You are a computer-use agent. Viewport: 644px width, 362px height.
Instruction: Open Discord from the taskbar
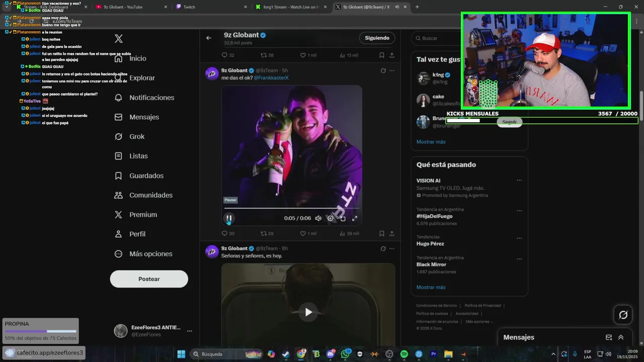[x=330, y=354]
